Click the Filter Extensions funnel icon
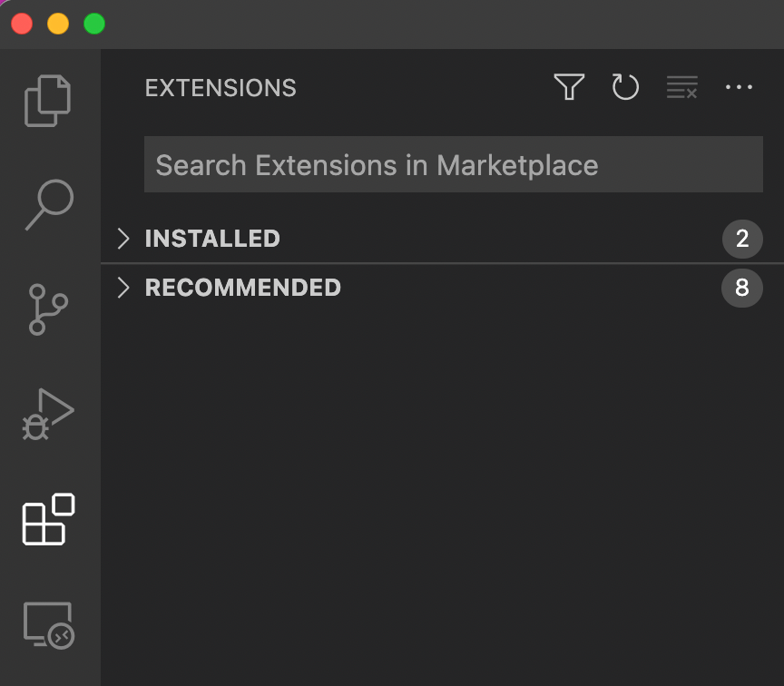This screenshot has width=784, height=686. click(569, 87)
